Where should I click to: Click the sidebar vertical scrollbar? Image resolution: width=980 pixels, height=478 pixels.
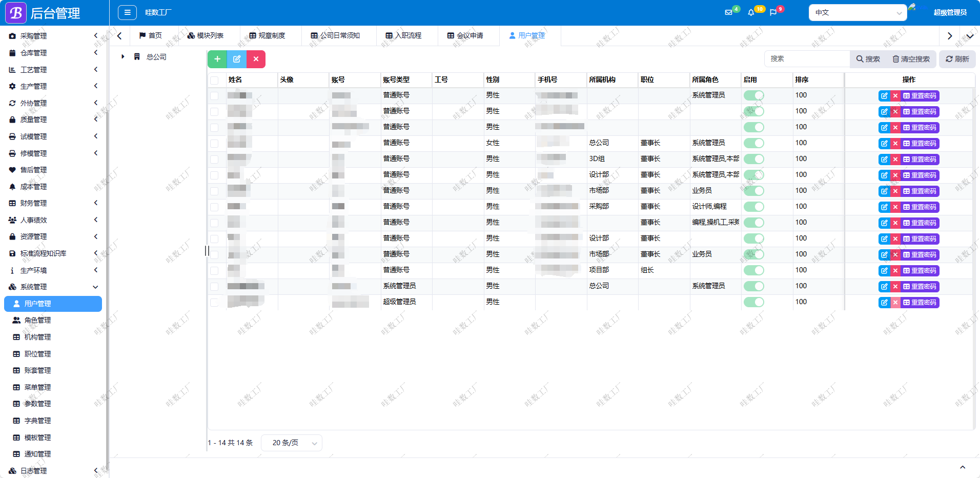107,256
